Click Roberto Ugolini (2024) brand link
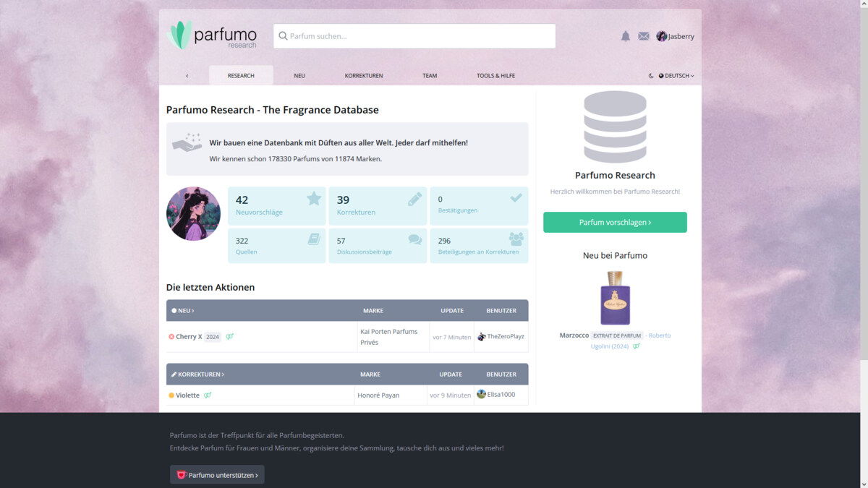The width and height of the screenshot is (868, 488). tap(630, 341)
